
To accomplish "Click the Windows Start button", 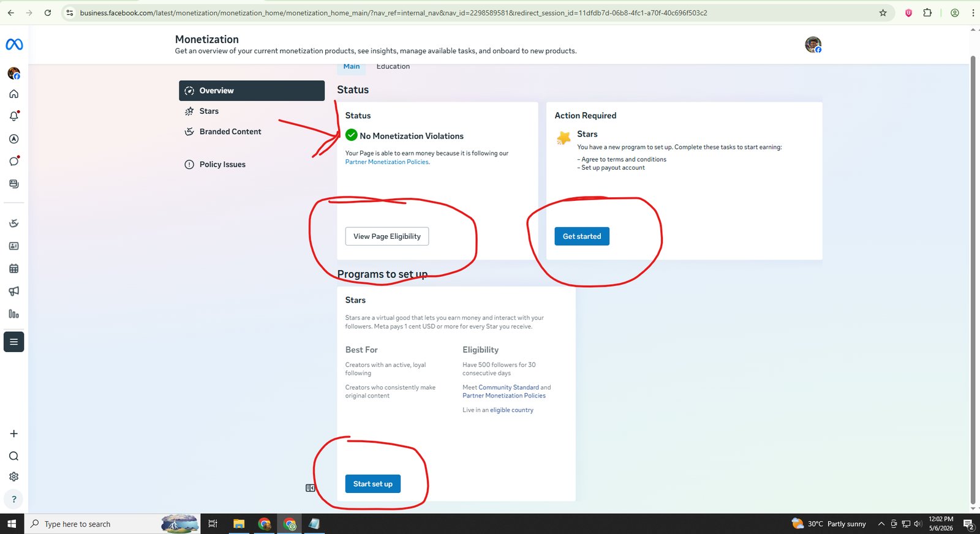I will [x=12, y=524].
